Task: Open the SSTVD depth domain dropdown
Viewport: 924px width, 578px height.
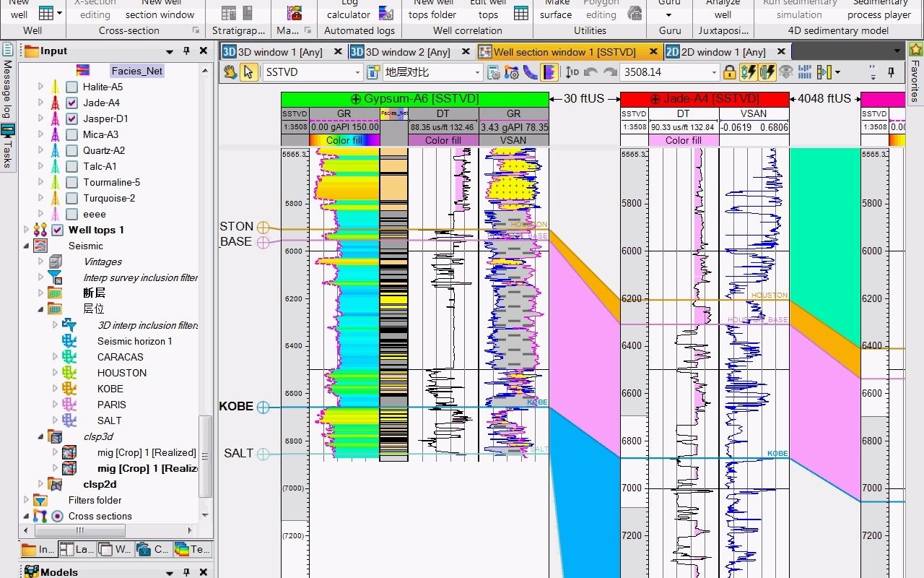Action: tap(357, 72)
